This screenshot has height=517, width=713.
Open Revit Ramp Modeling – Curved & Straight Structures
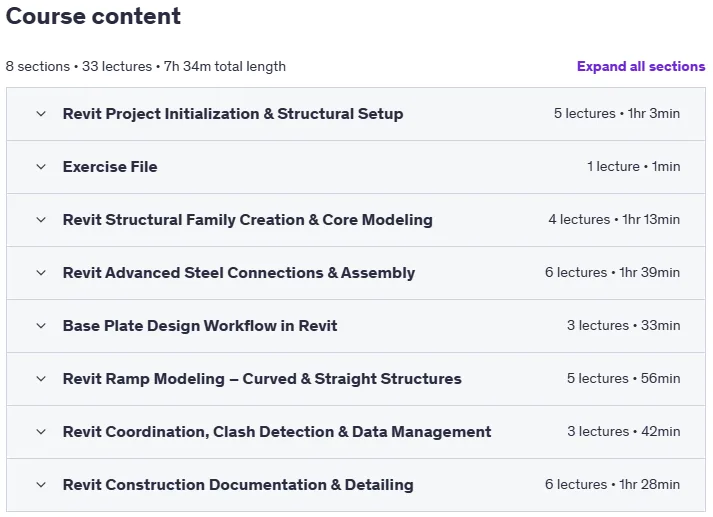pyautogui.click(x=262, y=379)
